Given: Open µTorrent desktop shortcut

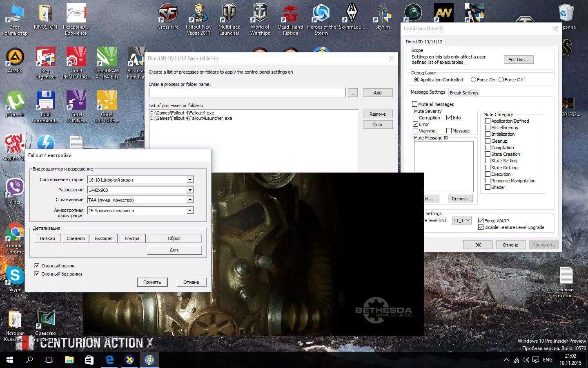Looking at the screenshot, I should (15, 104).
